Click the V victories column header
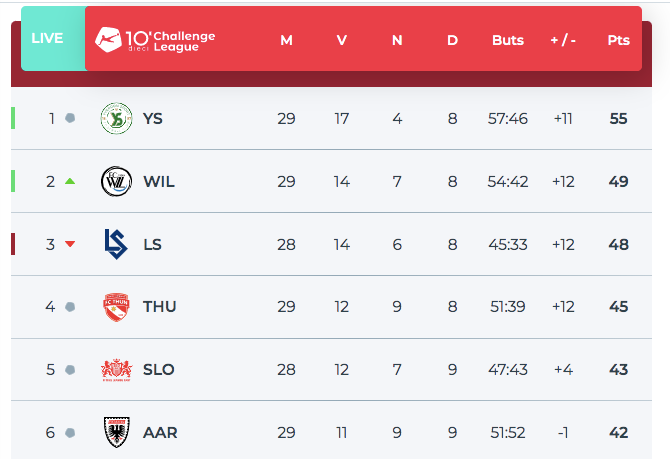Screen dimensions: 670x459 coord(342,40)
